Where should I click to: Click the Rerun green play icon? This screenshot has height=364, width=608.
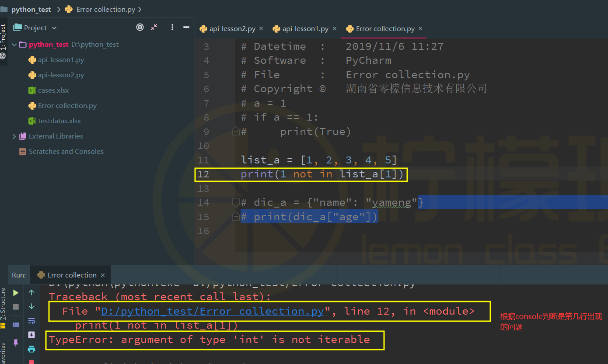click(x=16, y=292)
